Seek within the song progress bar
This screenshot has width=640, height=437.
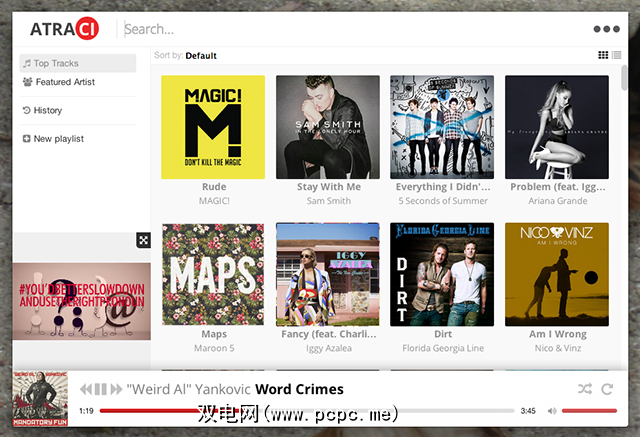point(307,411)
